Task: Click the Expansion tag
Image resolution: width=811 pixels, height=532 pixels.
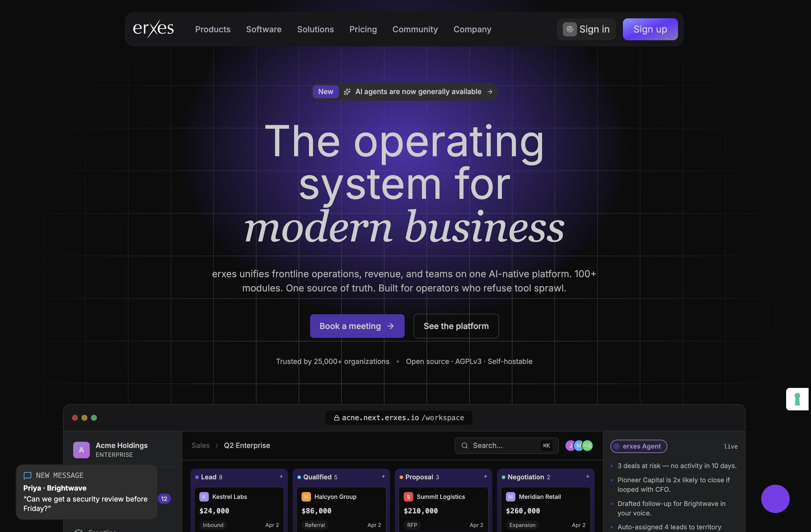Action: (523, 525)
